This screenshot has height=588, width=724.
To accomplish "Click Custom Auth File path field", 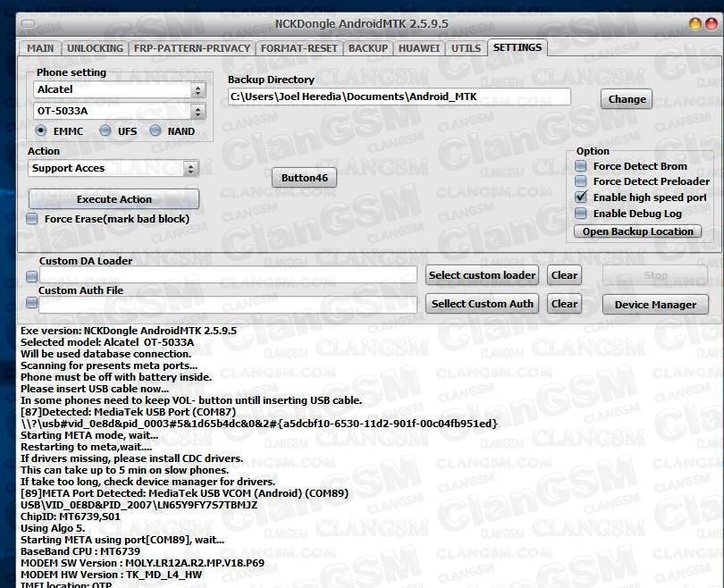I will click(x=228, y=305).
